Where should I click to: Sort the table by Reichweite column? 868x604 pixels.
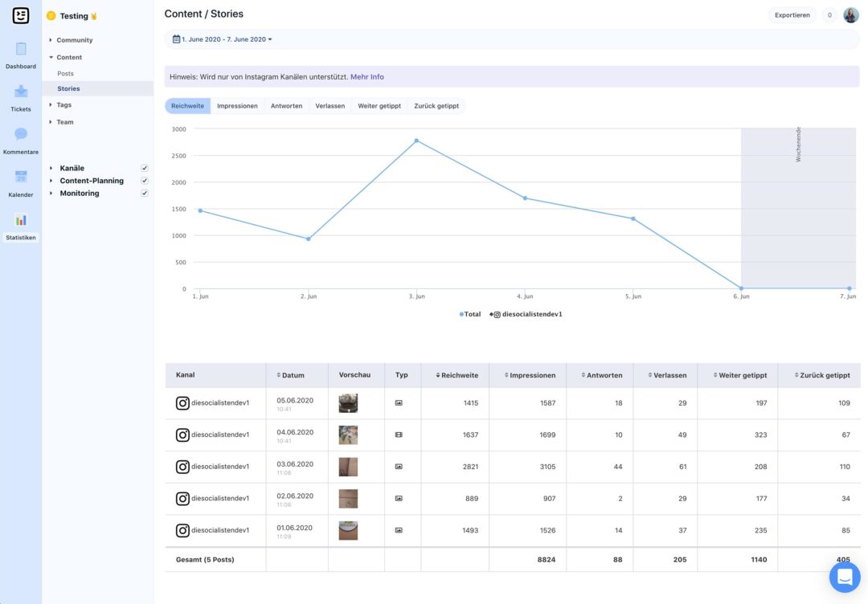pyautogui.click(x=456, y=375)
